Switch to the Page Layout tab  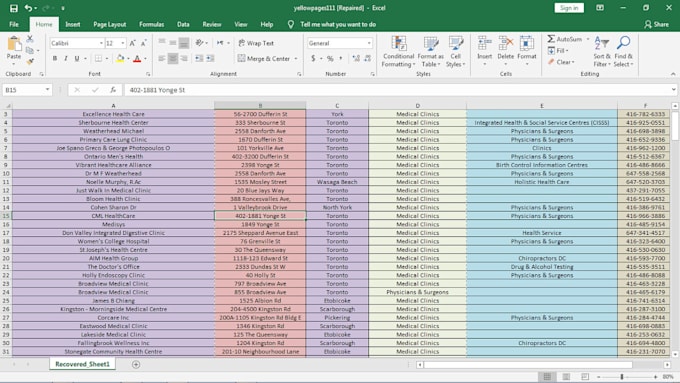(x=110, y=24)
